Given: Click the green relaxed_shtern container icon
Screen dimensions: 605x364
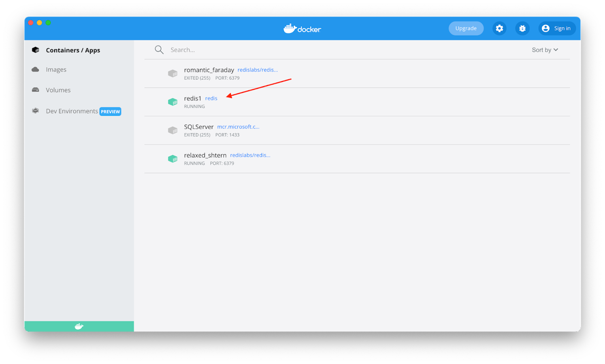Looking at the screenshot, I should click(173, 159).
